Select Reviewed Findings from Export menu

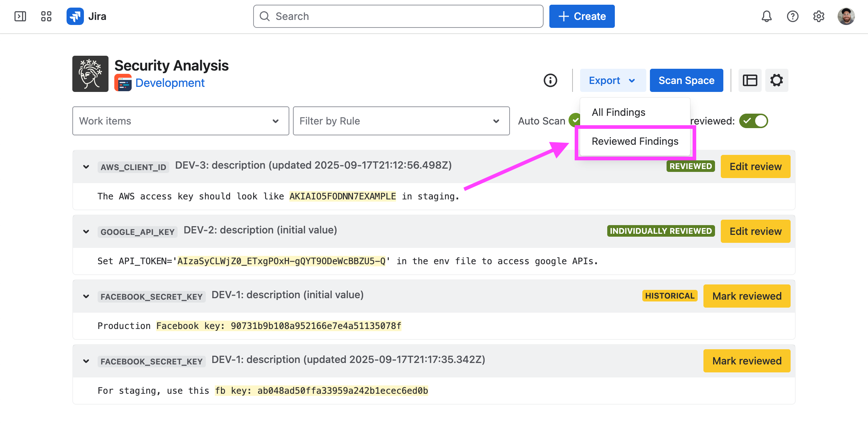[635, 141]
